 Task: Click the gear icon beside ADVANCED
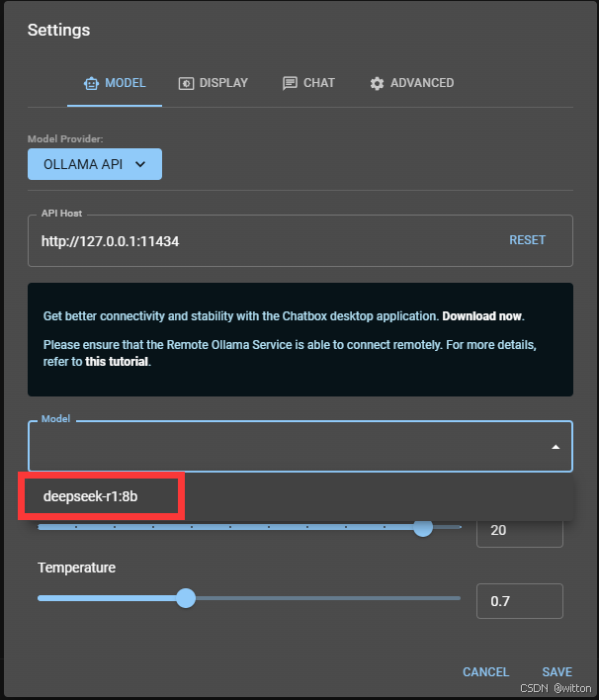[377, 83]
